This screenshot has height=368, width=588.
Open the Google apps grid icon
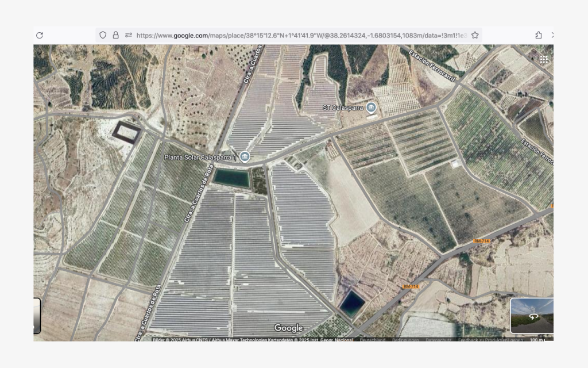543,59
